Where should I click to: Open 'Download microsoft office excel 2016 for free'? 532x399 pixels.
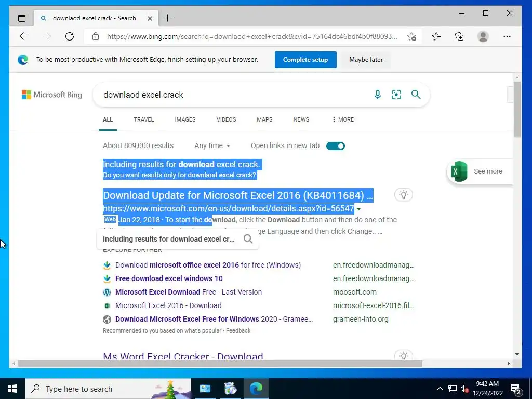click(208, 265)
